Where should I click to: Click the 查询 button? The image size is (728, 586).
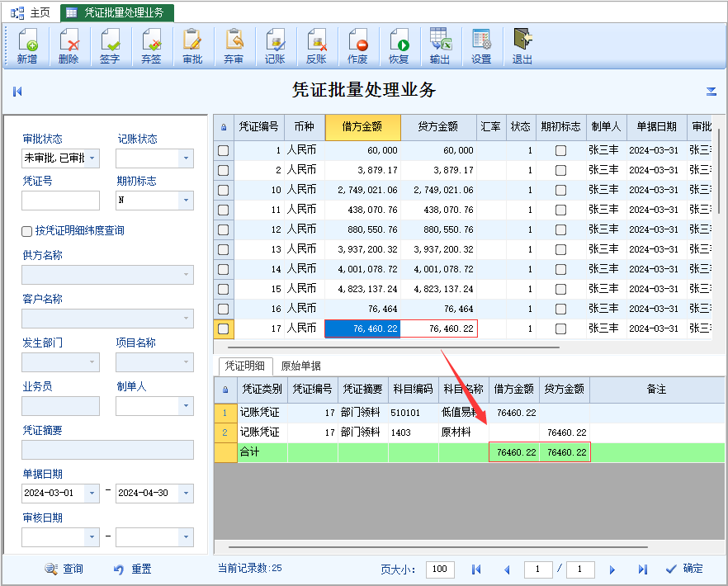tap(64, 569)
